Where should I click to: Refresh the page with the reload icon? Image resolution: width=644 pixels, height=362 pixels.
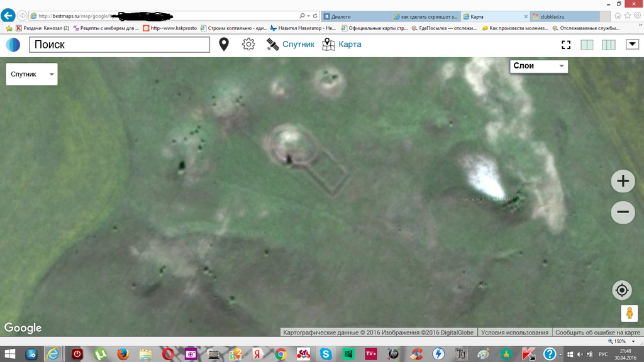[x=315, y=16]
